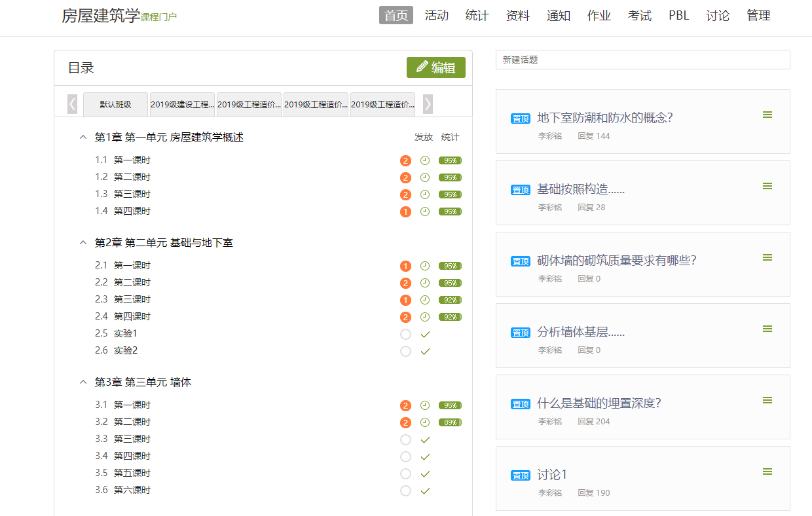
Task: Toggle the release circle for 3.6 第六课时
Action: pos(405,490)
